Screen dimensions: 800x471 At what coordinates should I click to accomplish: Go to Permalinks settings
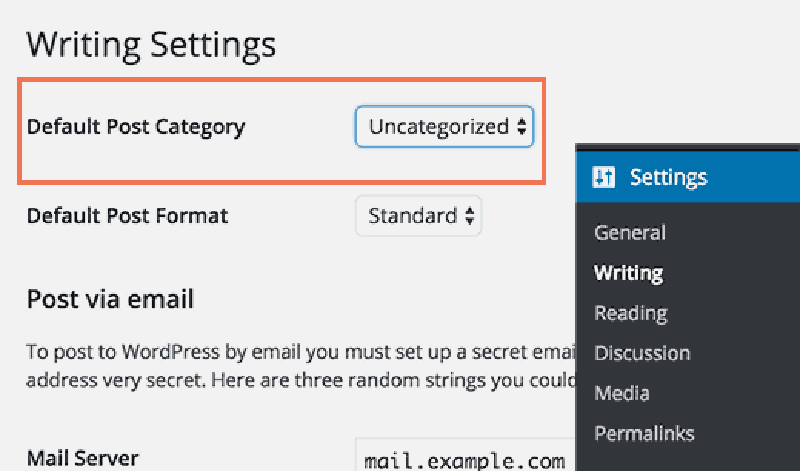(x=644, y=434)
